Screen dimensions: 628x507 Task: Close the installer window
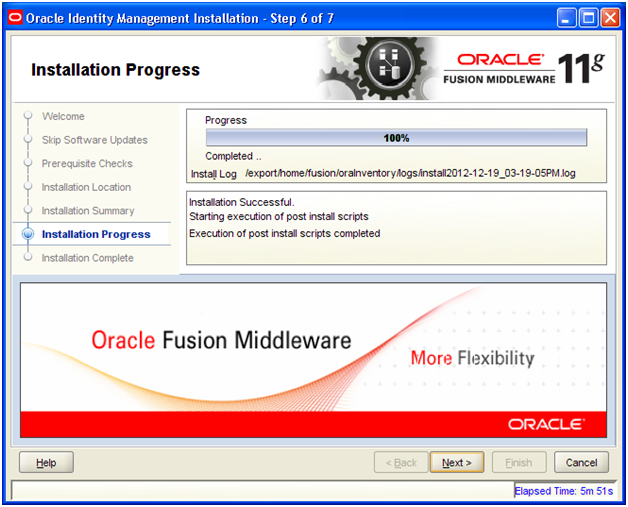pyautogui.click(x=610, y=18)
